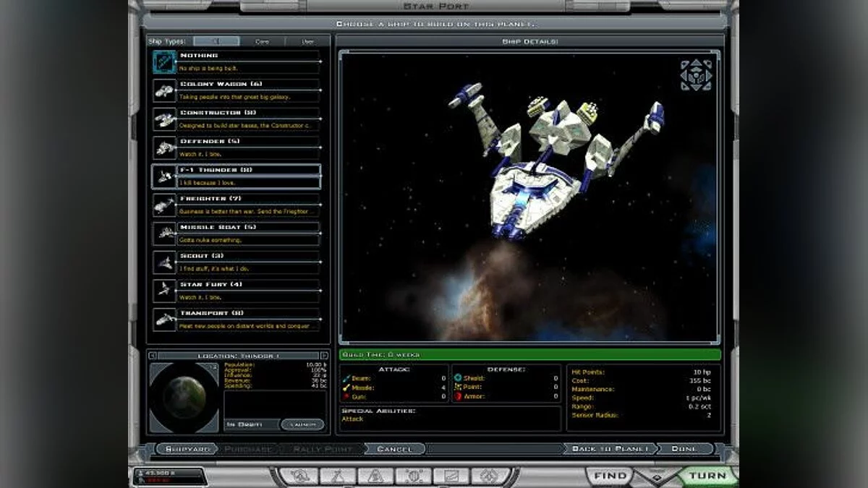Viewport: 868px width, 488px height.
Task: Show All ship types tab
Action: pos(216,41)
